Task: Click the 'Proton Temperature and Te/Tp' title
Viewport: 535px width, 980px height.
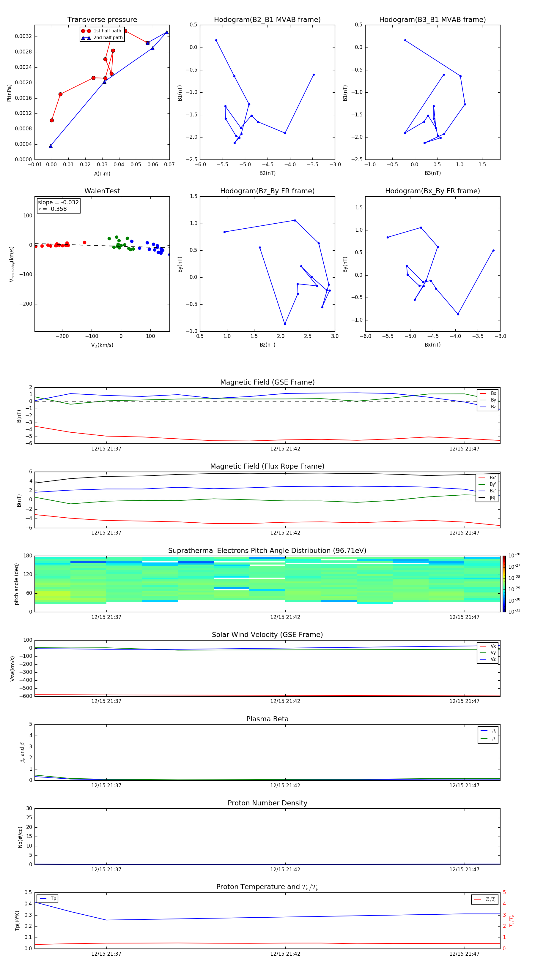Action: click(267, 887)
